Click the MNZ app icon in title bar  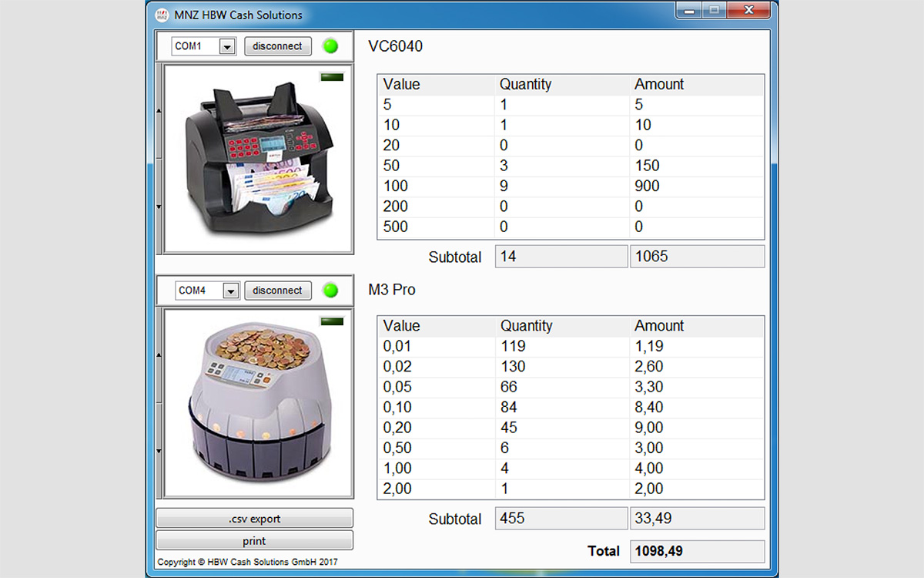(x=162, y=15)
